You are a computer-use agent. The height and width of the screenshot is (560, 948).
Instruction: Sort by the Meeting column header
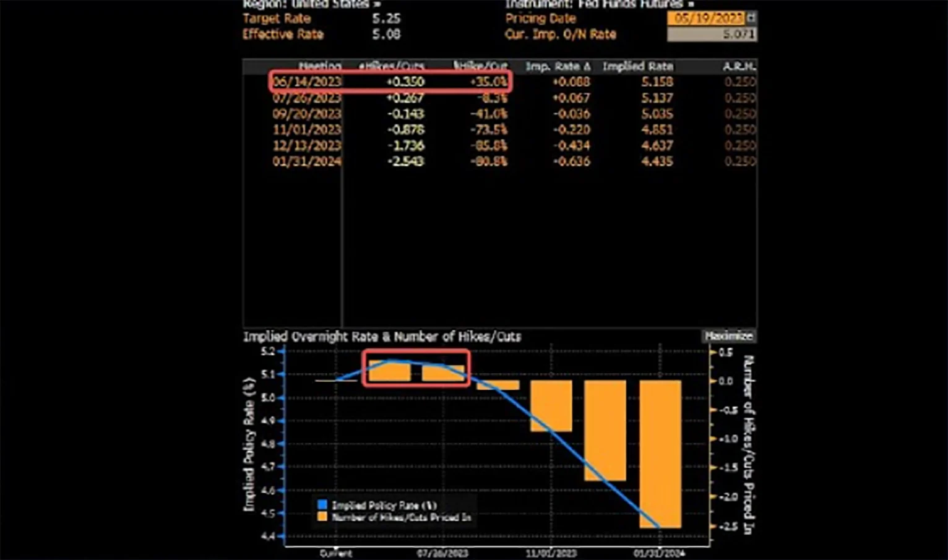320,66
